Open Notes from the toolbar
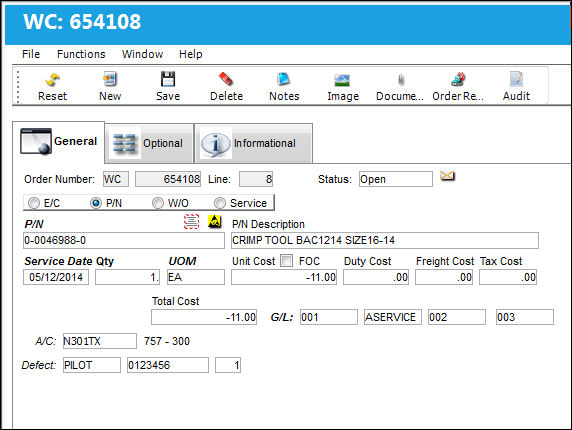 pyautogui.click(x=283, y=79)
